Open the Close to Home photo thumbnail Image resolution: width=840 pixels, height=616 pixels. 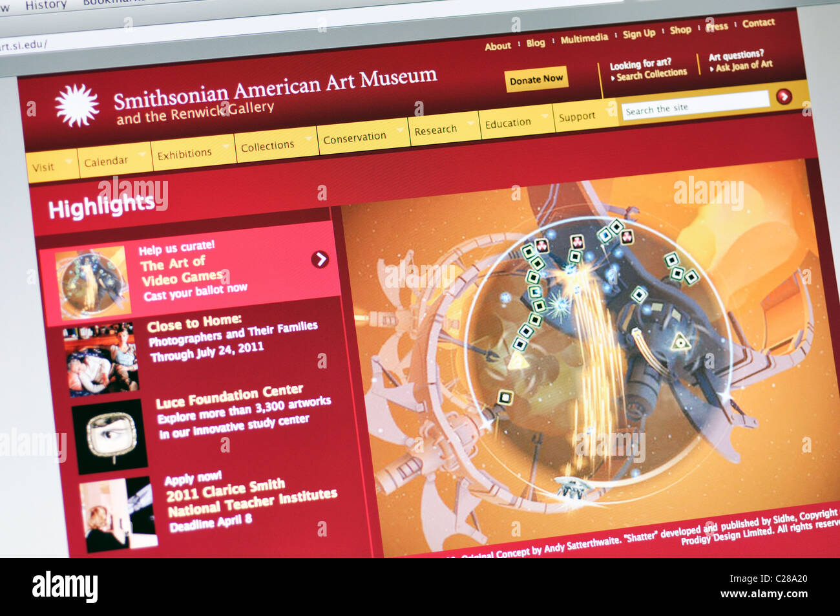pos(102,359)
